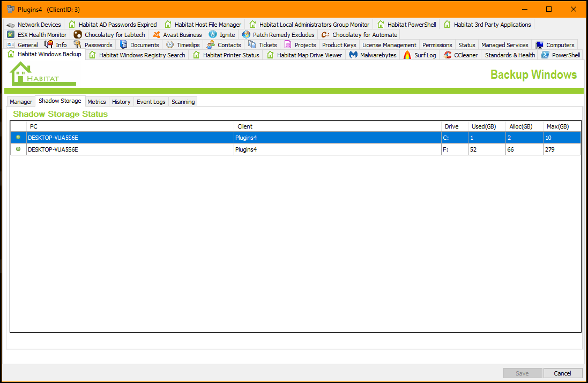Click the PowerShell tab icon
The width and height of the screenshot is (588, 383).
click(545, 55)
